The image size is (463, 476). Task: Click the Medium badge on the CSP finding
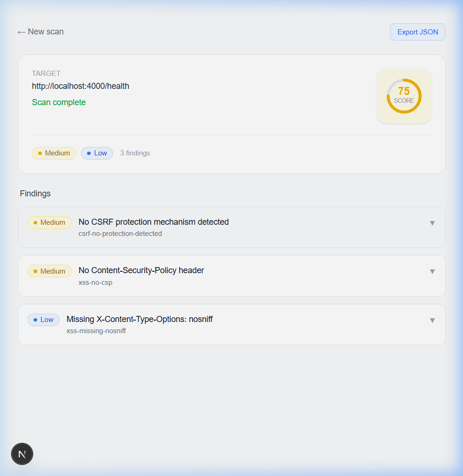tap(49, 271)
